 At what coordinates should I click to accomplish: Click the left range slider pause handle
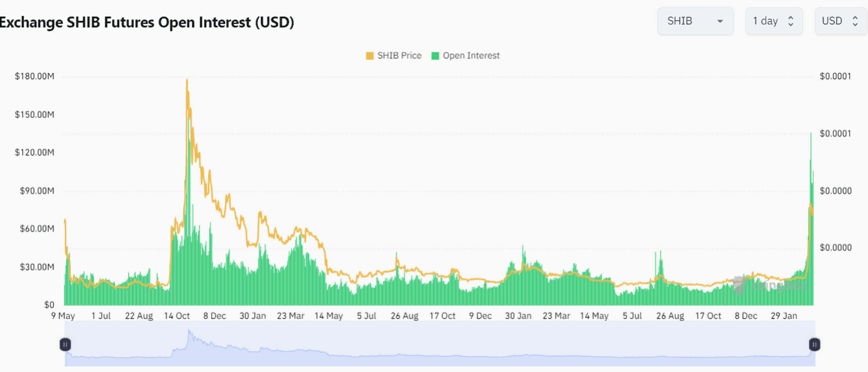point(65,345)
